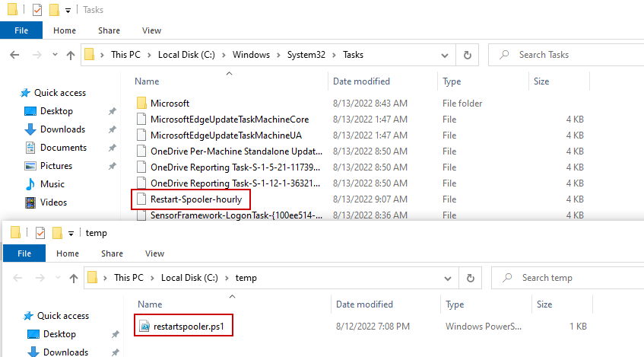The height and width of the screenshot is (357, 644).
Task: Expand address history dropdown in Tasks window
Action: 446,55
